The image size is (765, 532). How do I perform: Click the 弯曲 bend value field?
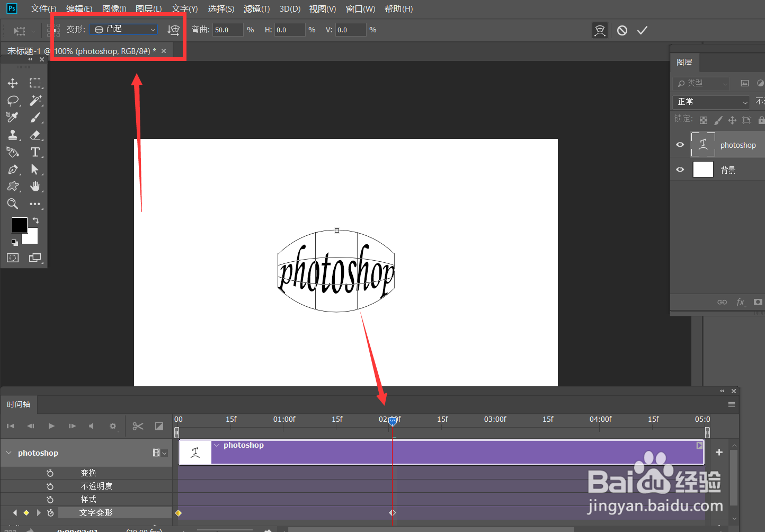[x=228, y=30]
